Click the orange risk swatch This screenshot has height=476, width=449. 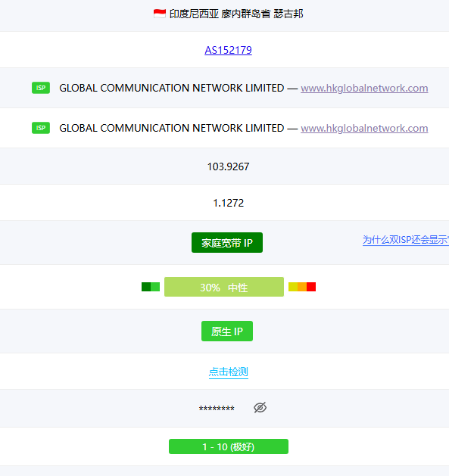pos(302,287)
